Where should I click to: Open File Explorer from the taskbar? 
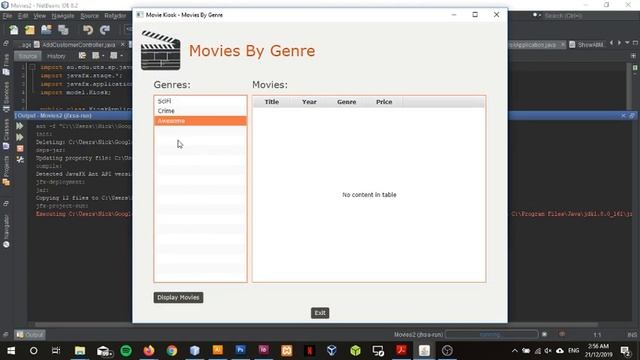[x=80, y=351]
